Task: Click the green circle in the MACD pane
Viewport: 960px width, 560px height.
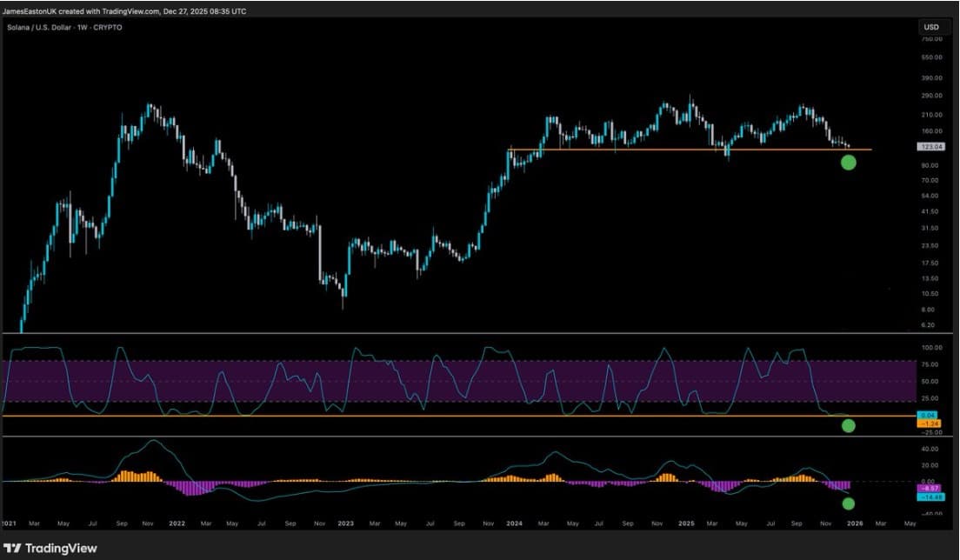Action: click(x=849, y=503)
